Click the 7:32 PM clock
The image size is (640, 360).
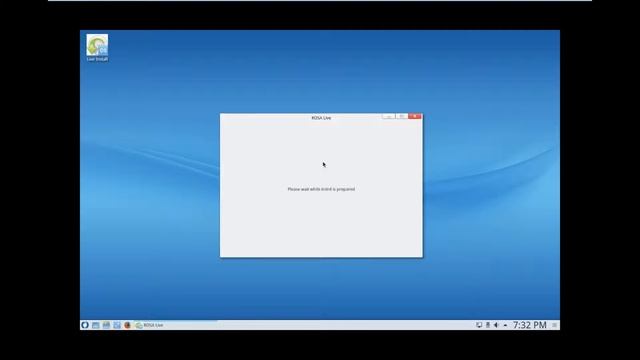[x=529, y=325]
